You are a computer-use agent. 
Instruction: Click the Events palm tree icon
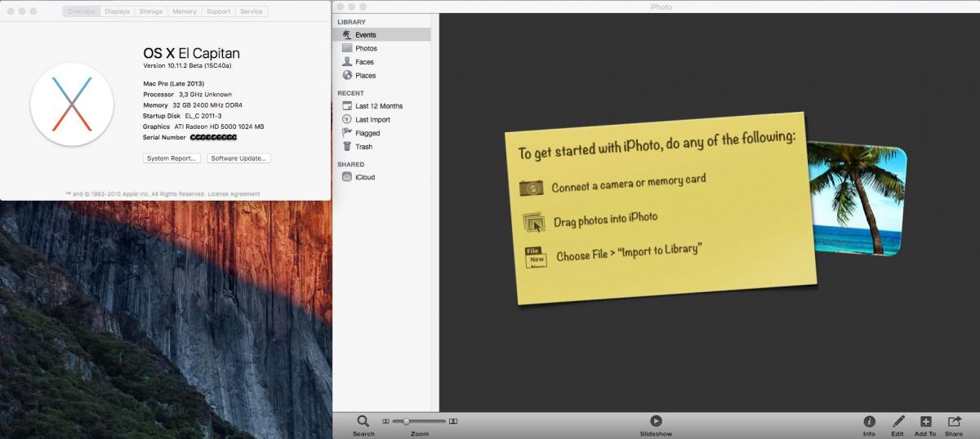[347, 35]
